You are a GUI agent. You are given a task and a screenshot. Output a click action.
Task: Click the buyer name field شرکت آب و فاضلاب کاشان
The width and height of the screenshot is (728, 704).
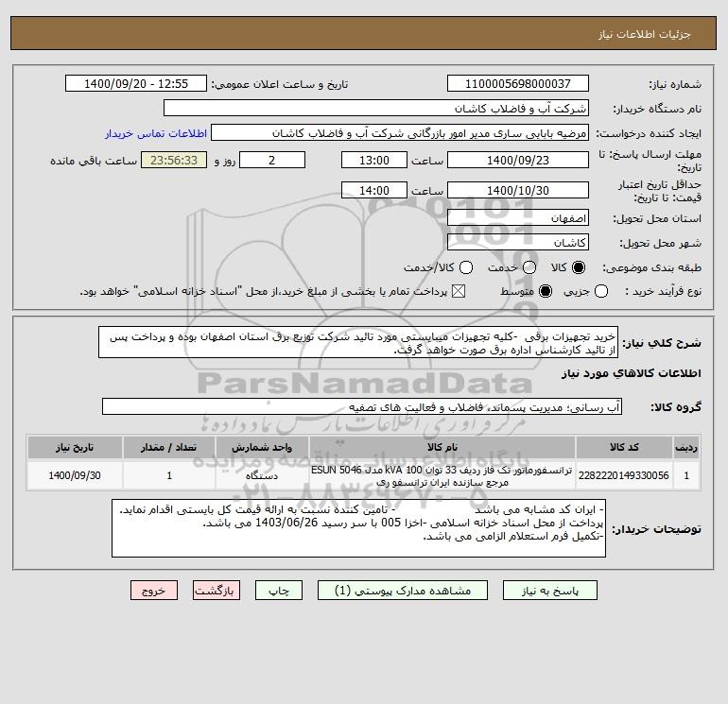click(x=376, y=108)
